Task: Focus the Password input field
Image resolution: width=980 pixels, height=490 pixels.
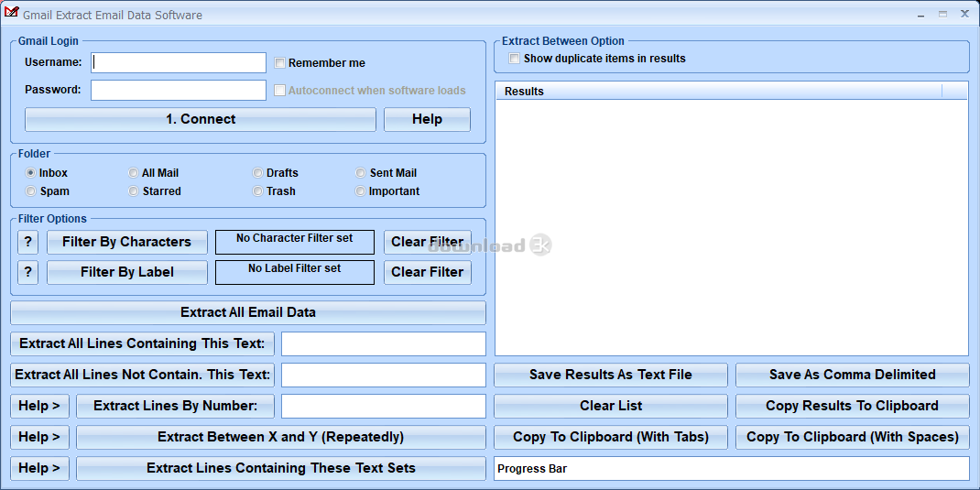Action: [179, 90]
